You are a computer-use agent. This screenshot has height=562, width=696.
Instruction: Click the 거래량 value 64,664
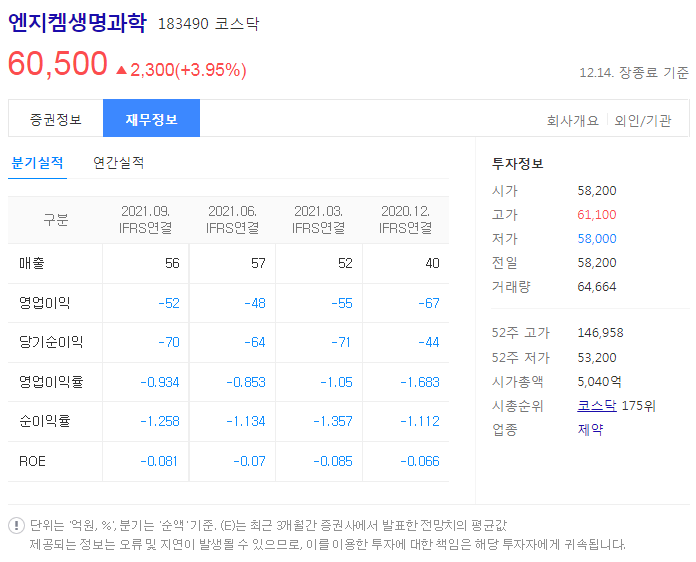pyautogui.click(x=597, y=286)
